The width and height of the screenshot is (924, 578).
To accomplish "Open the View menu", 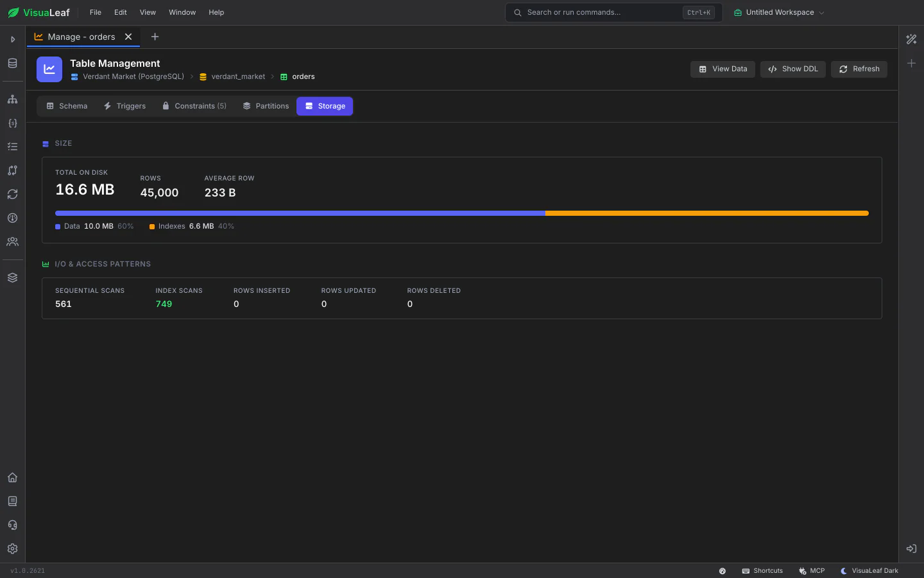I will [148, 12].
